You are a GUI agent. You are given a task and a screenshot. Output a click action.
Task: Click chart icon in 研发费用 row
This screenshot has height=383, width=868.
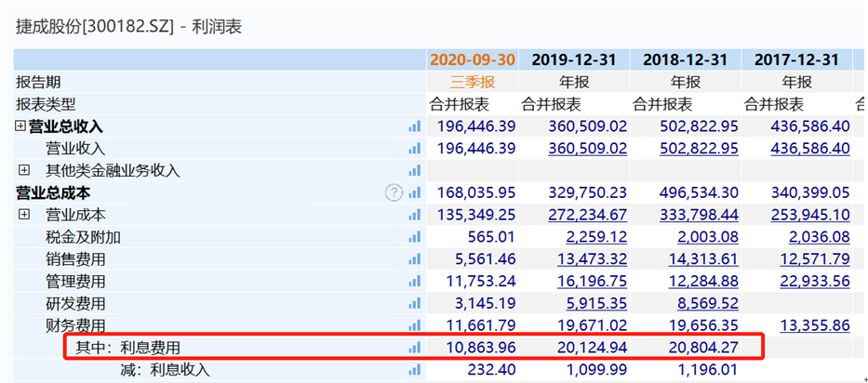point(414,304)
